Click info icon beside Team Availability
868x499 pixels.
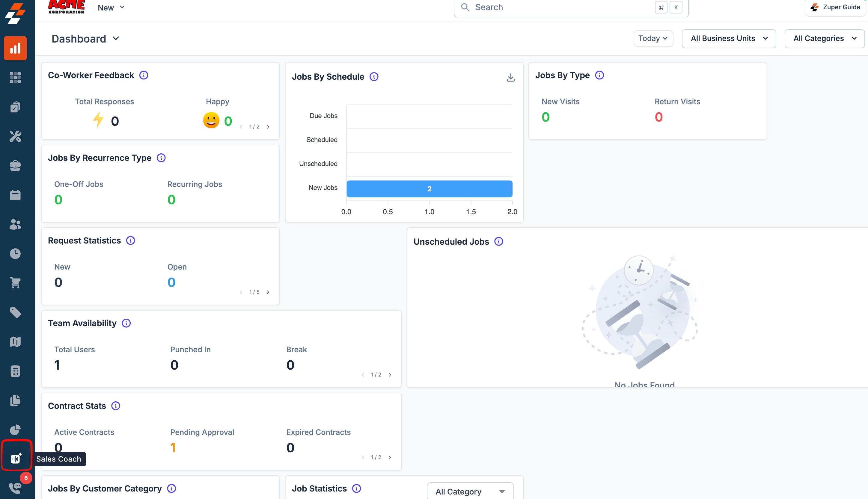(x=126, y=323)
